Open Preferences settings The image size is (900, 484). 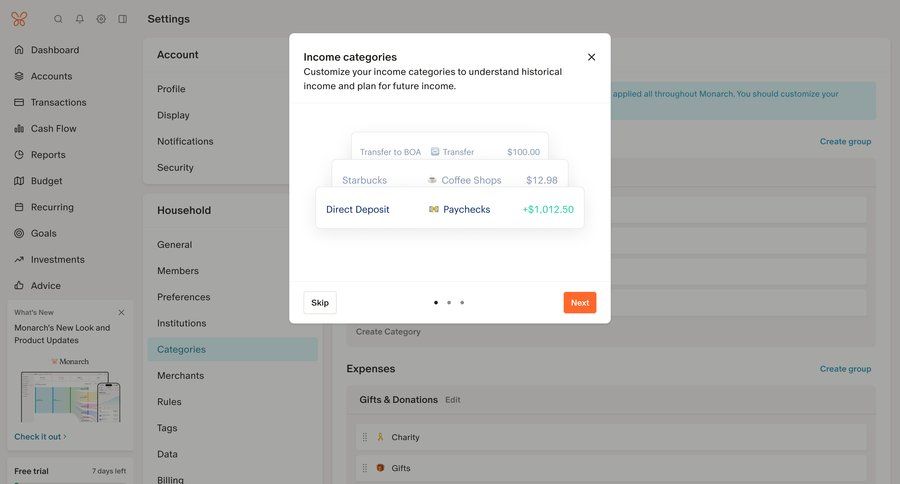click(184, 297)
